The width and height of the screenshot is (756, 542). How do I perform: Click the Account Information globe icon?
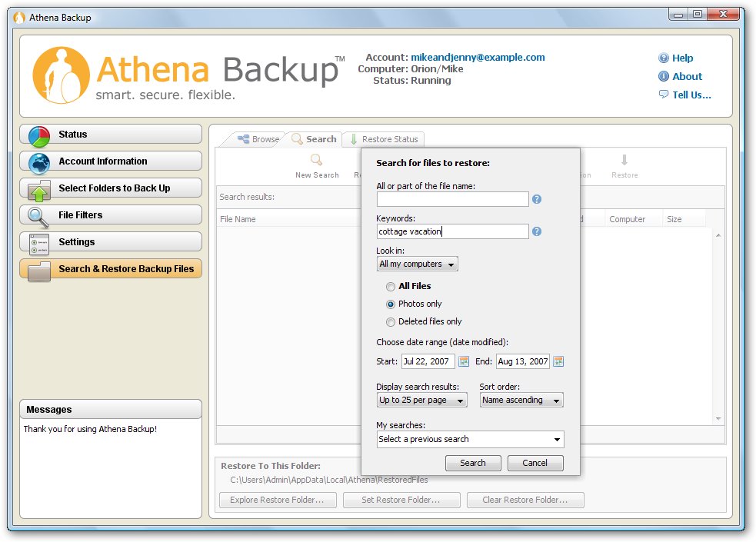coord(39,162)
